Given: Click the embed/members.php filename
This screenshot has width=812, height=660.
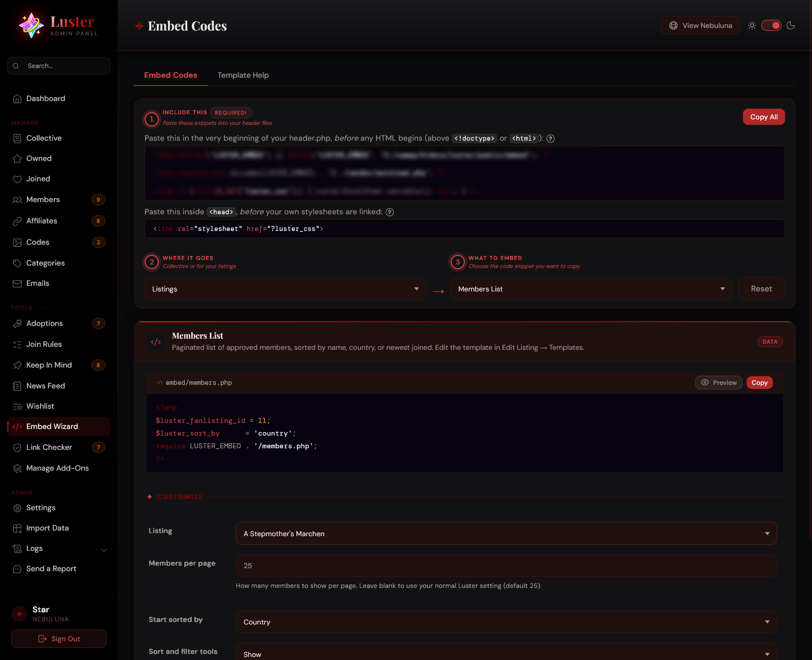Looking at the screenshot, I should [x=198, y=383].
